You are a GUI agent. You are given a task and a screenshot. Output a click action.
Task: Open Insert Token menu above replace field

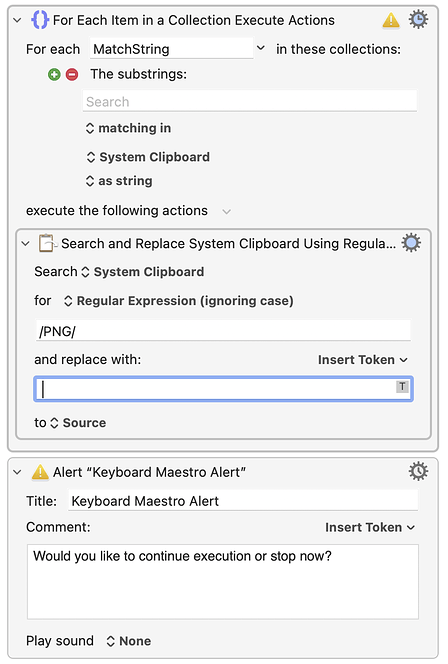(x=362, y=360)
